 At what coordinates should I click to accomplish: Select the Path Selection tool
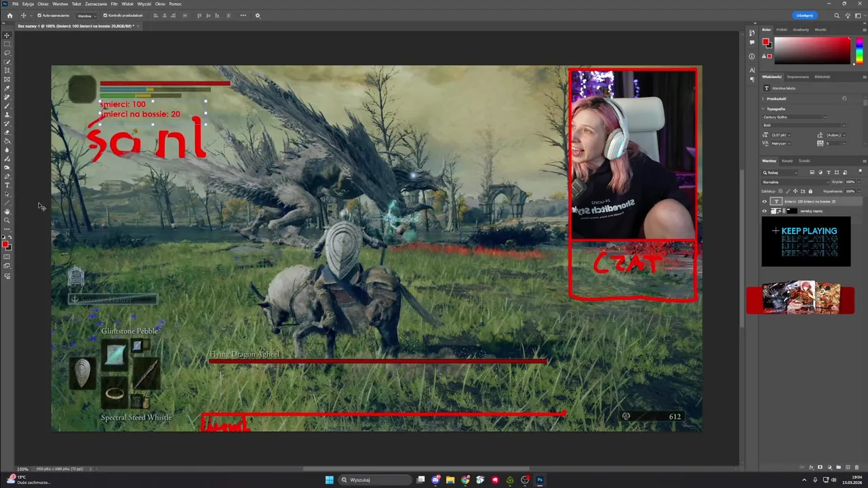coord(7,194)
